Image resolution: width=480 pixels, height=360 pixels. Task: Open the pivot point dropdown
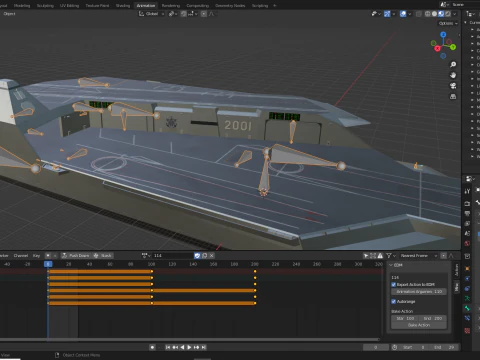[173, 14]
